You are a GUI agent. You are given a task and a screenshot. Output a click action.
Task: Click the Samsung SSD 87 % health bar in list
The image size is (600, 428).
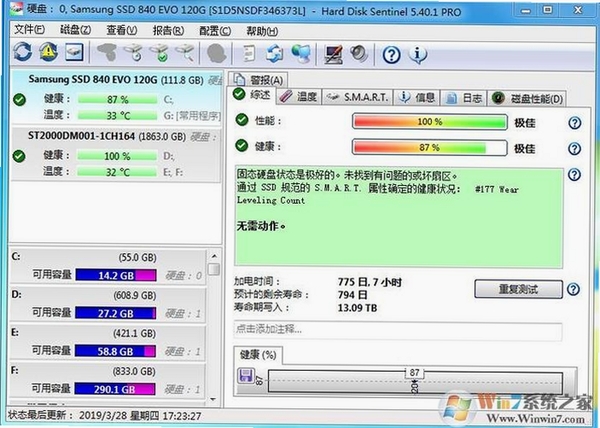[117, 99]
